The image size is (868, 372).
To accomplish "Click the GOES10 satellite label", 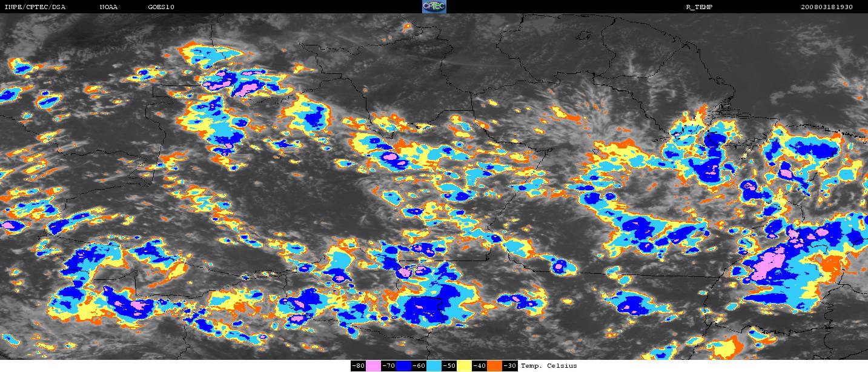I will (x=161, y=7).
